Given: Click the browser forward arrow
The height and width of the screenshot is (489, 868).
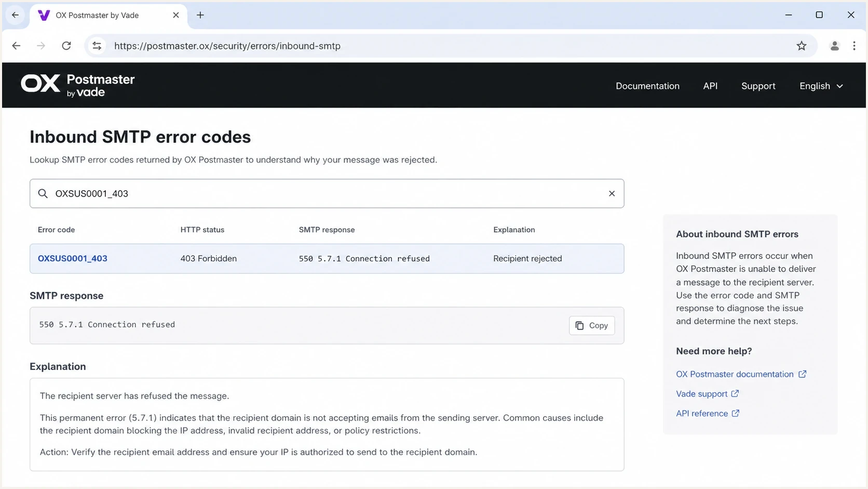Looking at the screenshot, I should 41,46.
